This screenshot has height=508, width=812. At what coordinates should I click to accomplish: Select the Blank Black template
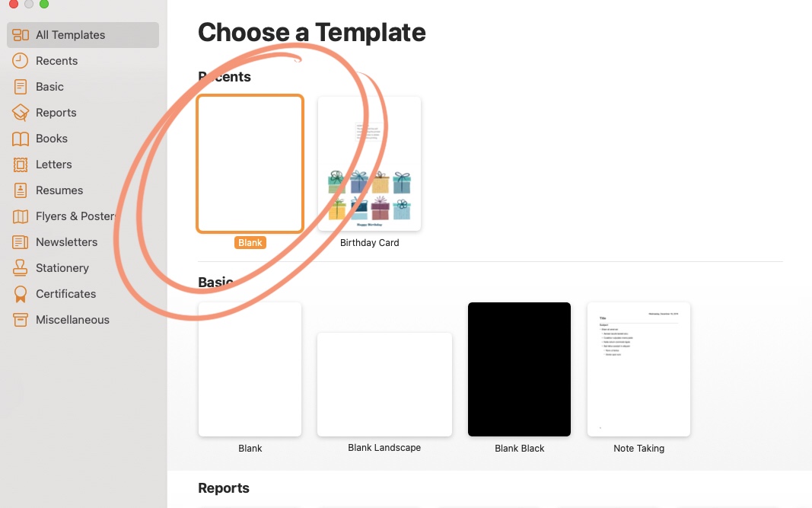click(519, 369)
